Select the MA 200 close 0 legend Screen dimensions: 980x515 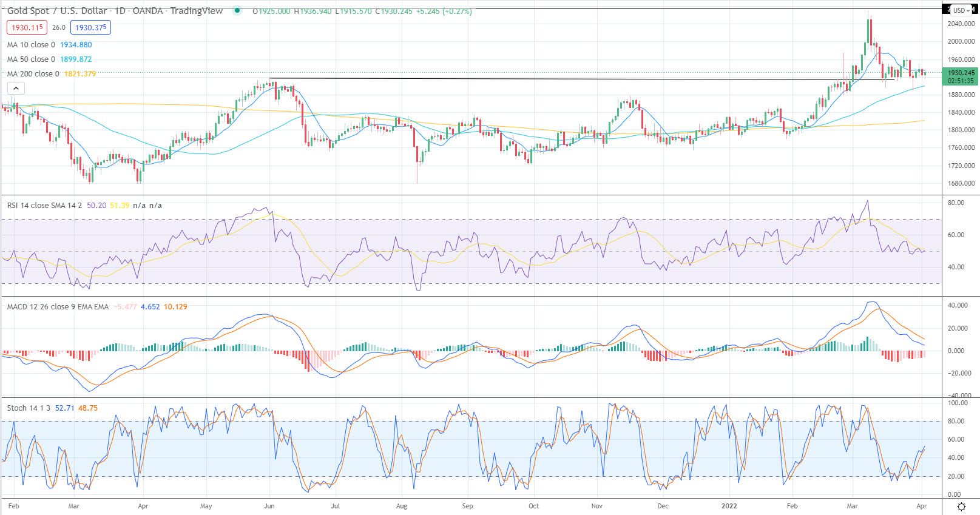[x=33, y=74]
